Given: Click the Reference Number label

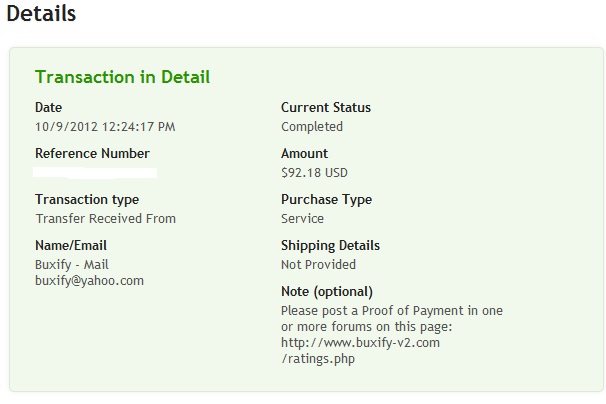Looking at the screenshot, I should [x=92, y=153].
